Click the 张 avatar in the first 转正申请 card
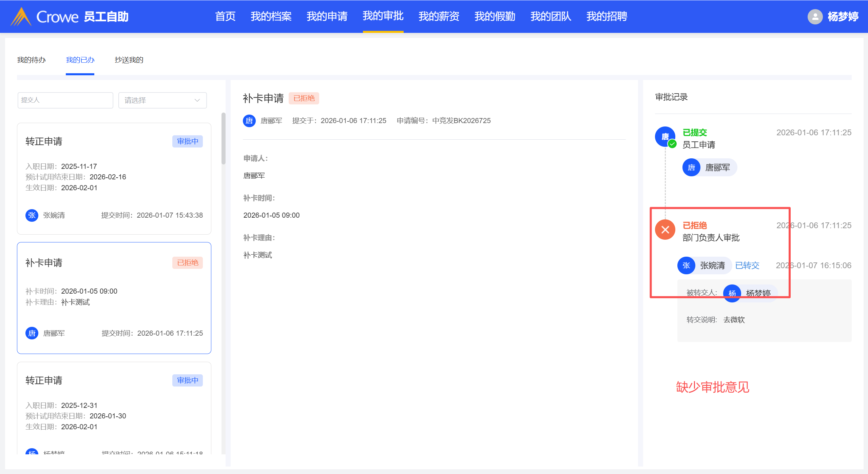Viewport: 868px width, 474px height. click(32, 215)
